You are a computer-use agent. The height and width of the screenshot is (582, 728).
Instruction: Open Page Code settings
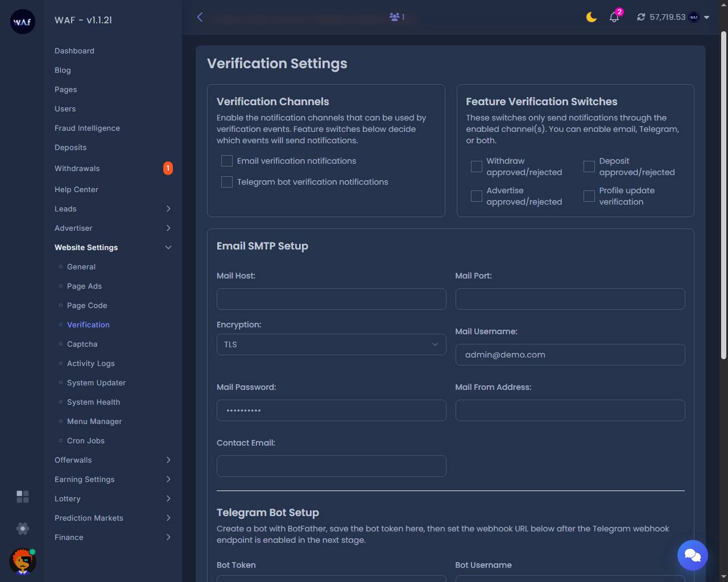click(87, 305)
